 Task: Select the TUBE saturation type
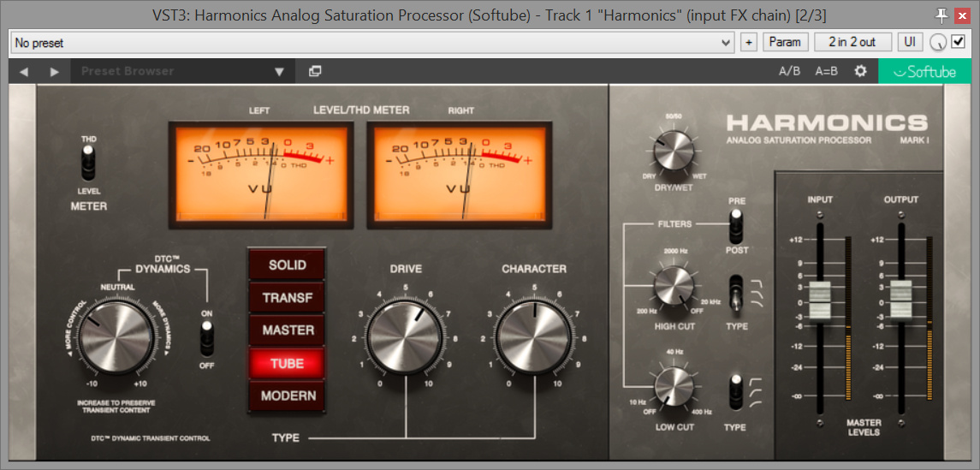click(288, 363)
